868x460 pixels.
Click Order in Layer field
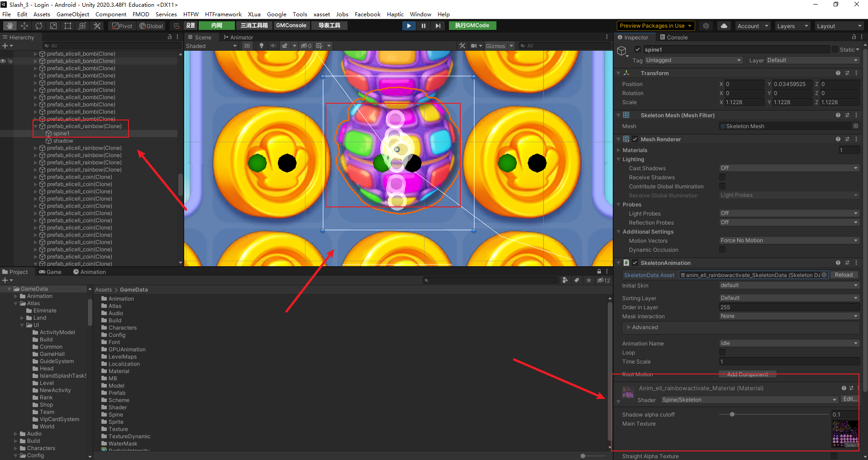pos(789,307)
